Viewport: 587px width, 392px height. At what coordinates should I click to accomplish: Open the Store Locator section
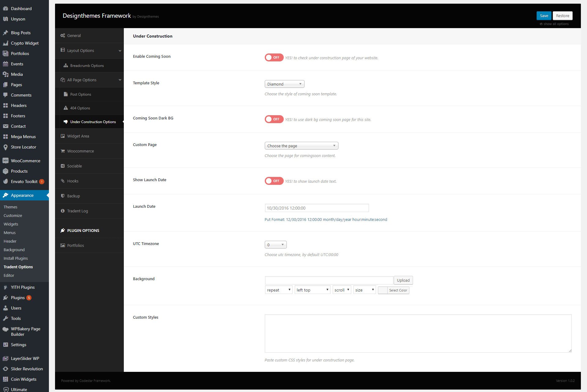tap(23, 147)
